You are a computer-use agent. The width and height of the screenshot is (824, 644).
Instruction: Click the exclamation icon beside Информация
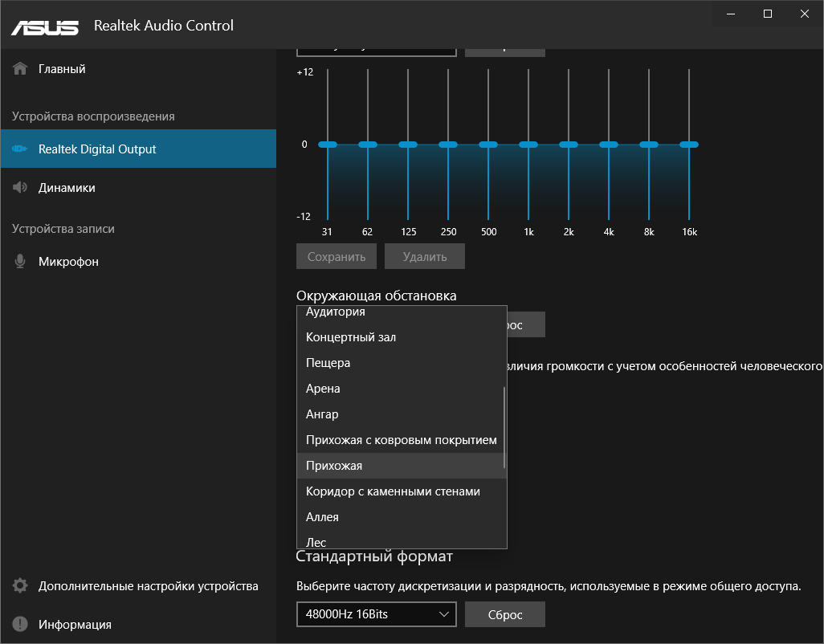20,624
